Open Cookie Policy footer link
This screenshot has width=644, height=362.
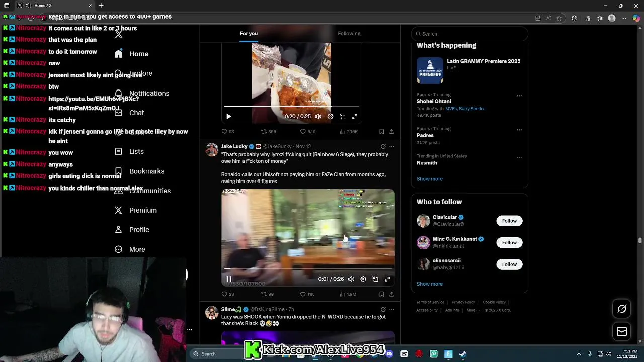[x=494, y=302]
